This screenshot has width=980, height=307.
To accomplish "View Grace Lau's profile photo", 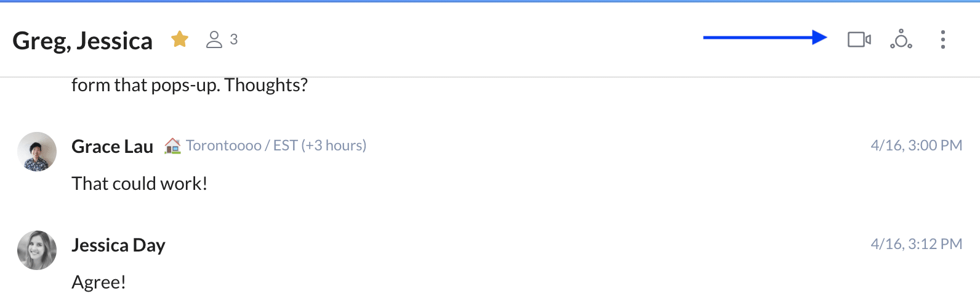I will point(37,151).
